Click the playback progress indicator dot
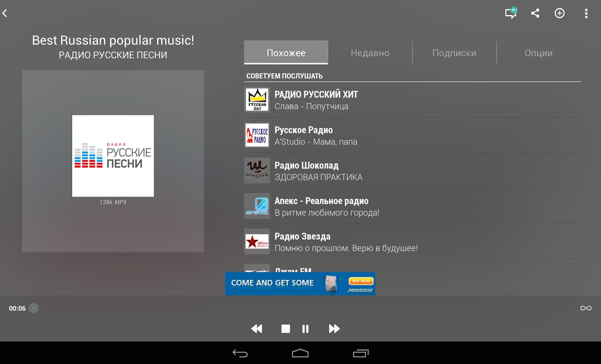The height and width of the screenshot is (364, 601). 34,308
